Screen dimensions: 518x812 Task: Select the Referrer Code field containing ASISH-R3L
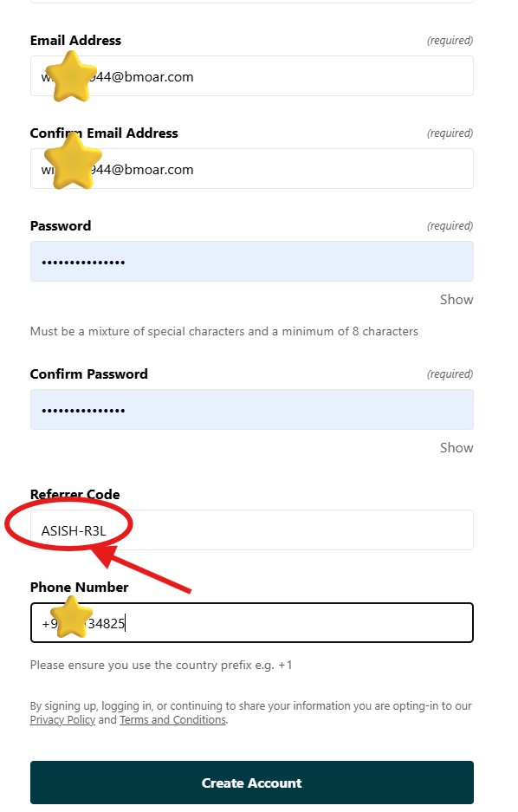pyautogui.click(x=251, y=529)
